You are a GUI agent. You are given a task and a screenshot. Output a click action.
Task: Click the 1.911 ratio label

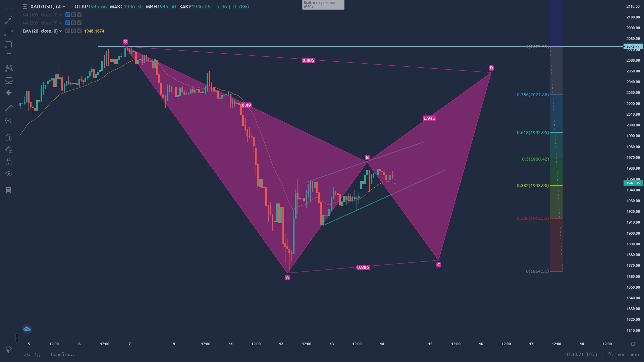point(429,118)
